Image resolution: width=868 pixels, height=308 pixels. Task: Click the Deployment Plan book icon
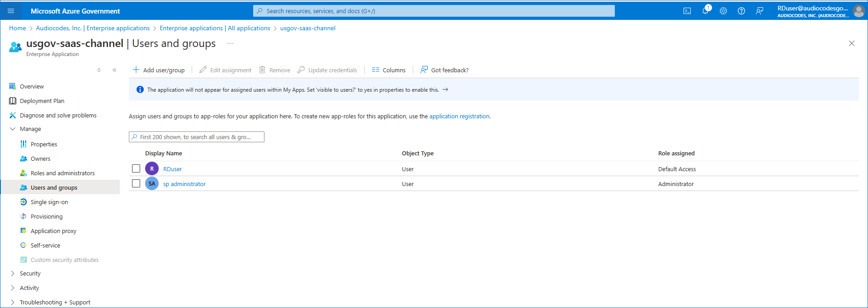point(13,101)
